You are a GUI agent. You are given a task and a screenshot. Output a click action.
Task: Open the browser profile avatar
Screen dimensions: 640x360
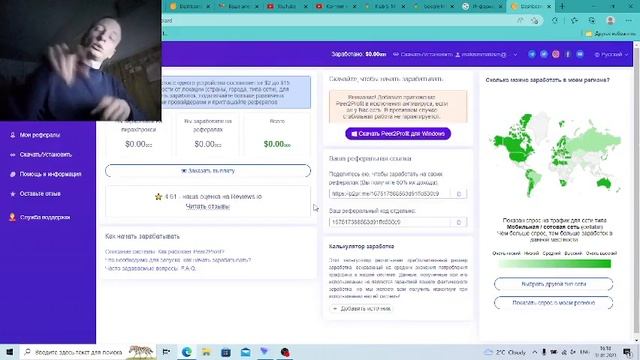point(611,20)
